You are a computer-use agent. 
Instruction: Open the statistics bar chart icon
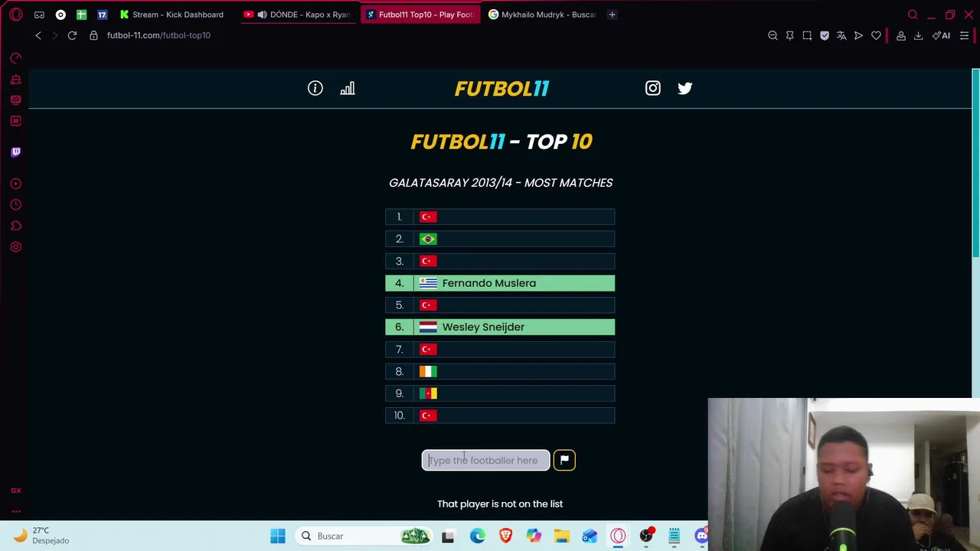(x=348, y=88)
